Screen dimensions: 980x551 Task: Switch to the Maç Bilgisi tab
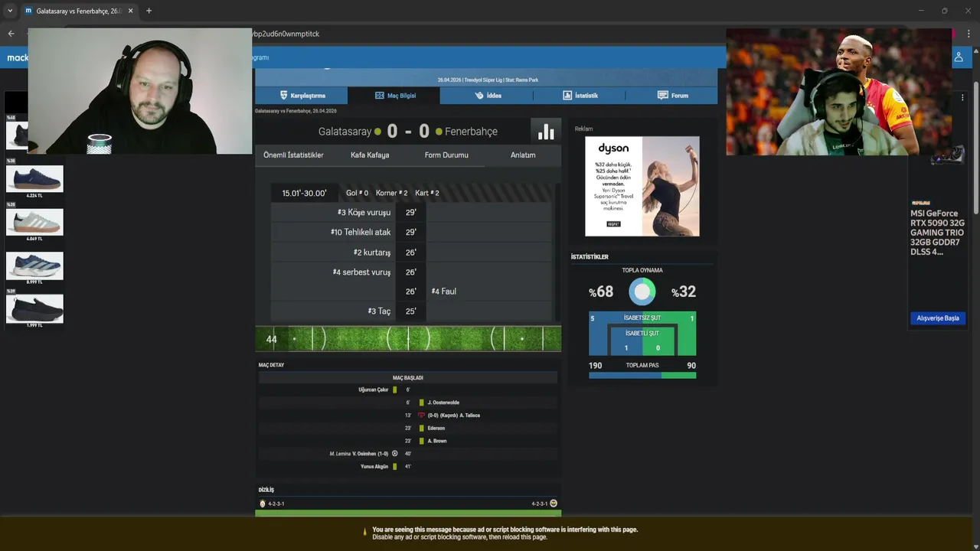(x=394, y=96)
